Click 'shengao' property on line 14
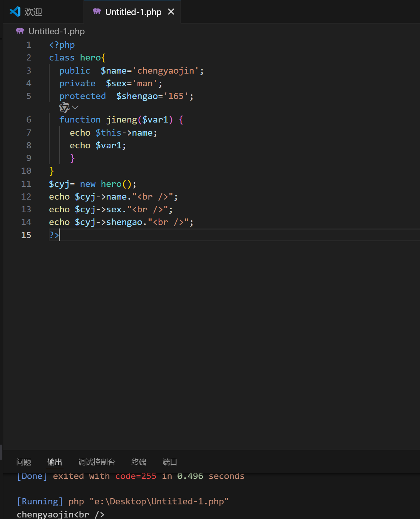420x519 pixels. pyautogui.click(x=124, y=222)
